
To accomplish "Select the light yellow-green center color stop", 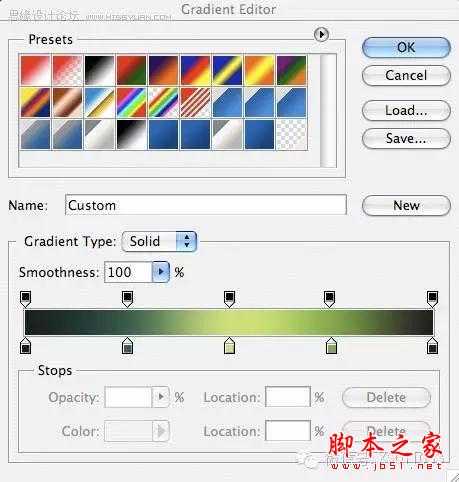I will coord(229,346).
